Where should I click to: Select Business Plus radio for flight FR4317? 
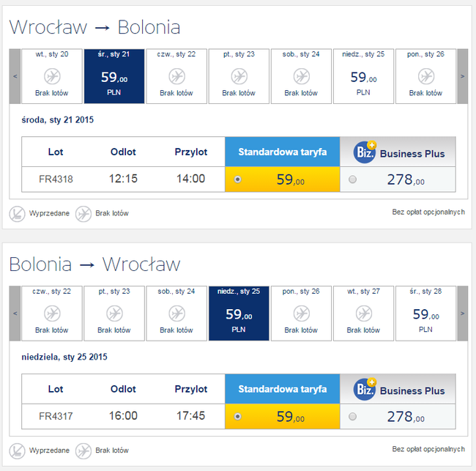(352, 416)
